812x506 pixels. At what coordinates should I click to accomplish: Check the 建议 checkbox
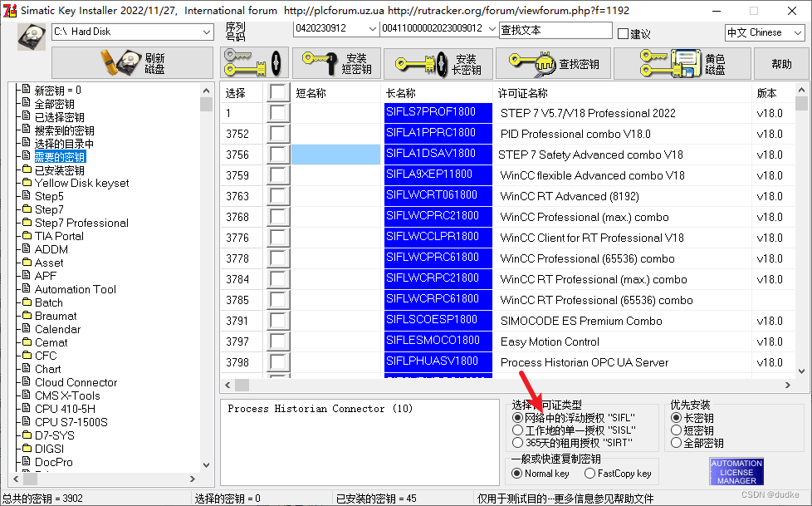623,34
